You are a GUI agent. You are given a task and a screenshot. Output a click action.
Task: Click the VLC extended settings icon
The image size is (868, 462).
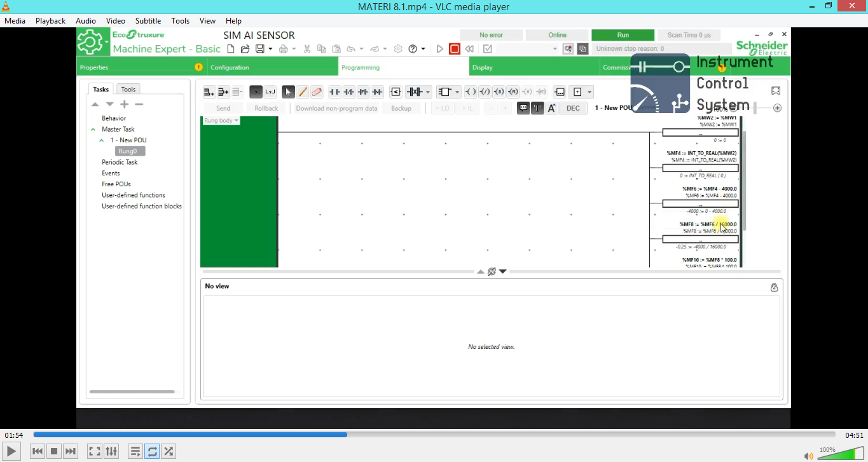coord(111,451)
